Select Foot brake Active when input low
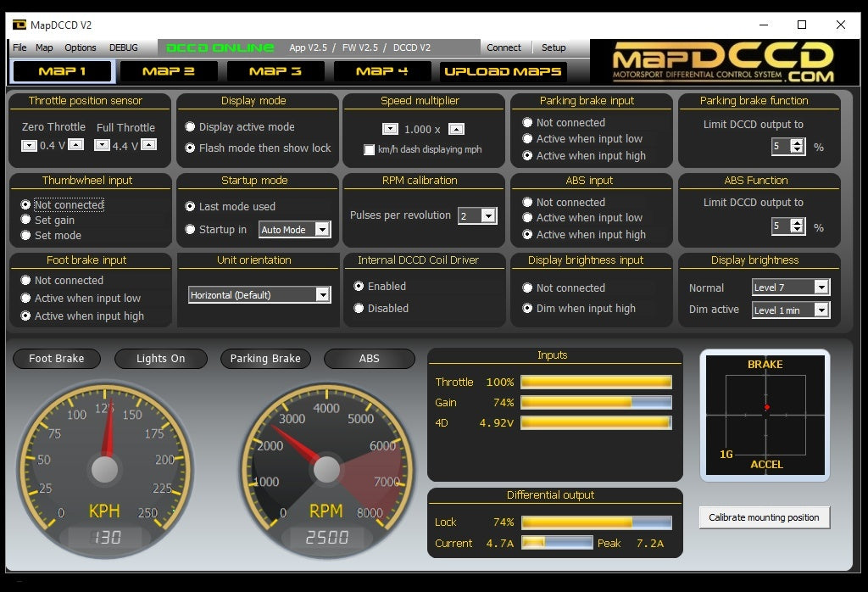868x592 pixels. click(81, 298)
